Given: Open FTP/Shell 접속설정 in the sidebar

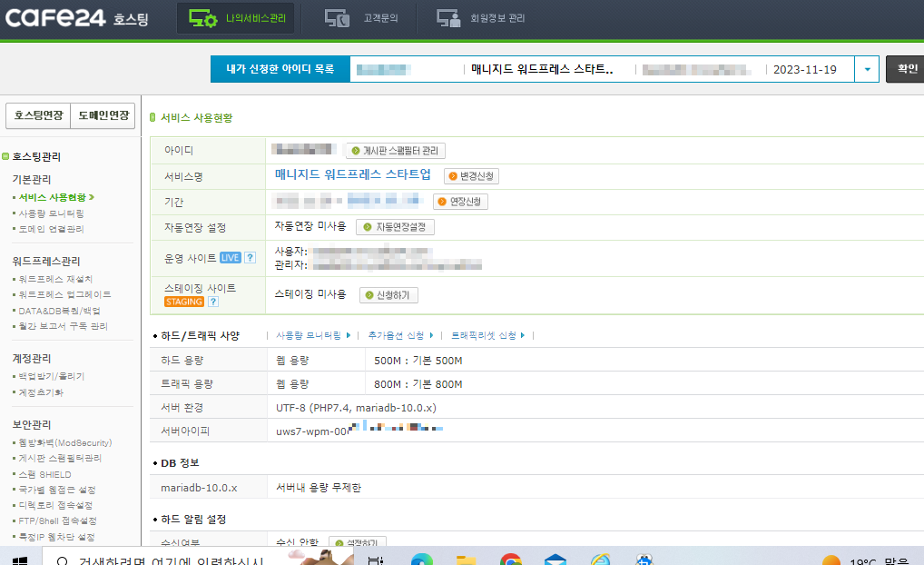Looking at the screenshot, I should pos(57,520).
